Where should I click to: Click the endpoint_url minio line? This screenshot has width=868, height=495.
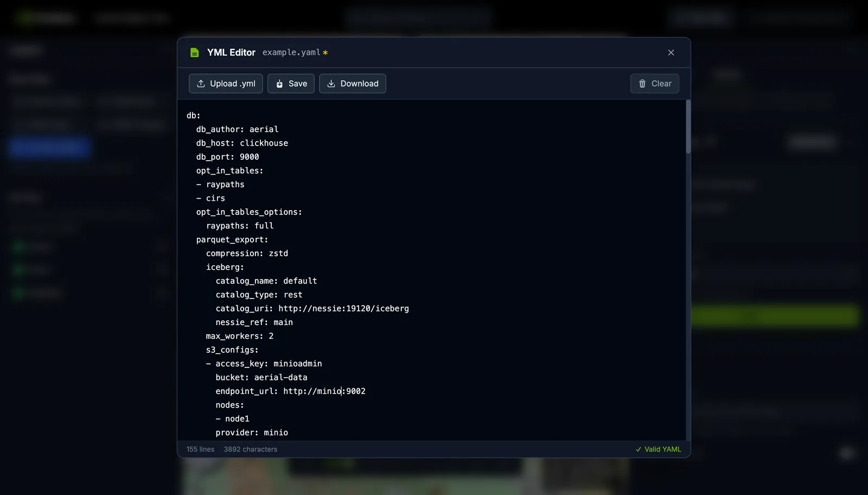tap(291, 391)
